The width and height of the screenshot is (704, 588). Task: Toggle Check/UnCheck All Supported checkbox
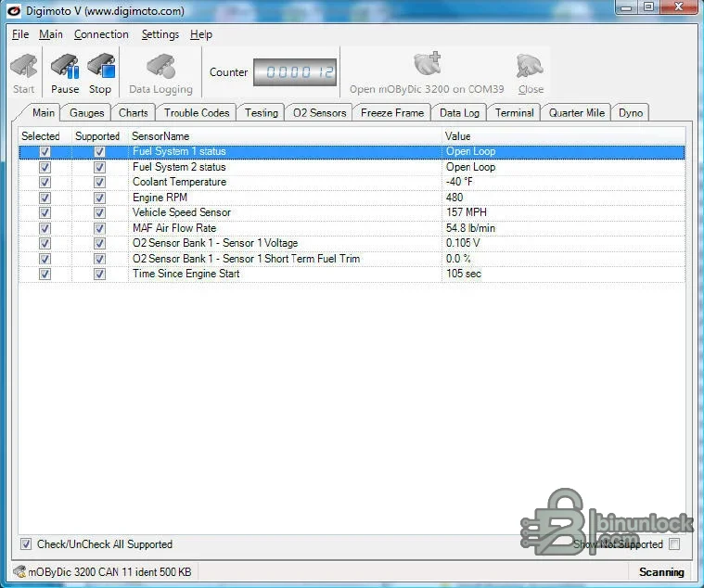pos(26,544)
